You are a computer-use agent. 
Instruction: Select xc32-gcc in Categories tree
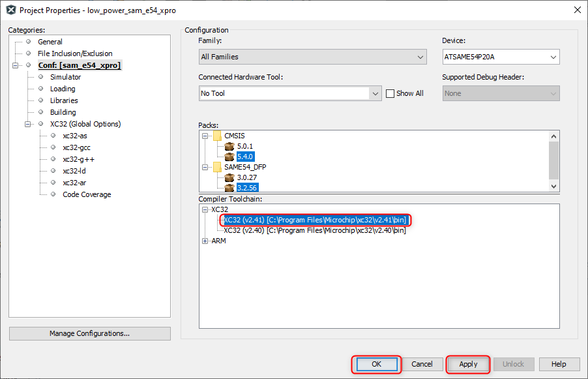76,147
